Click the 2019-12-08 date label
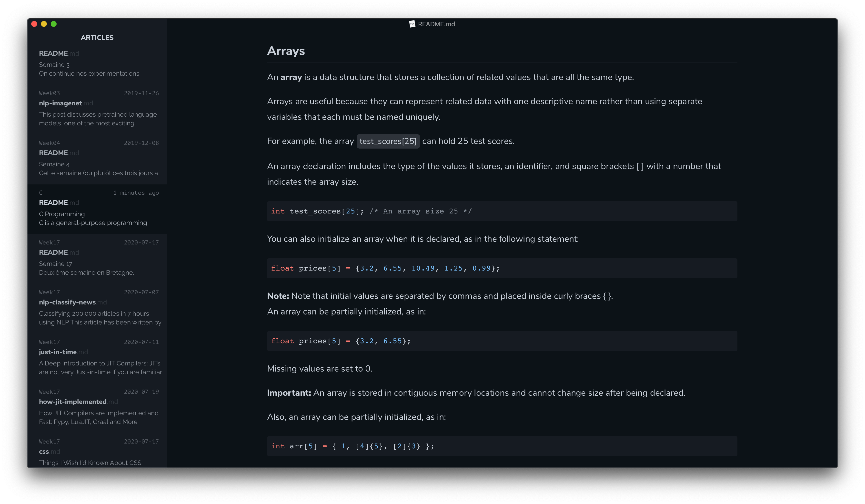865x504 pixels. click(141, 143)
